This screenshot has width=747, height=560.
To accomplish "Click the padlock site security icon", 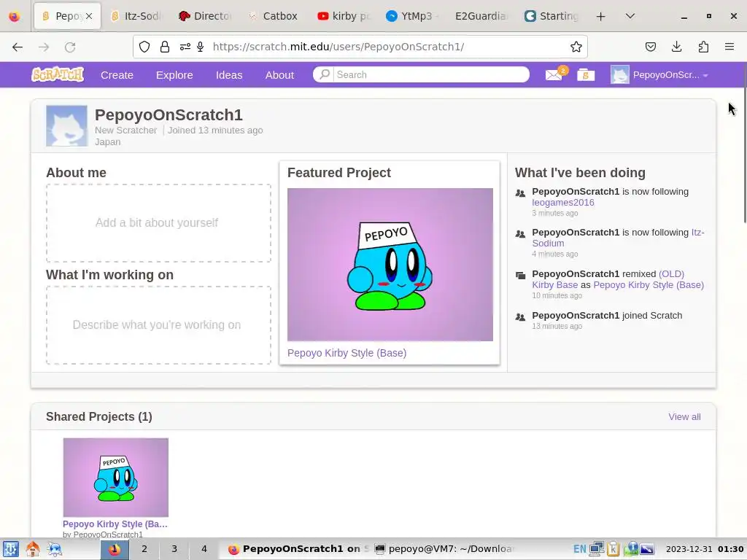I will click(x=165, y=47).
